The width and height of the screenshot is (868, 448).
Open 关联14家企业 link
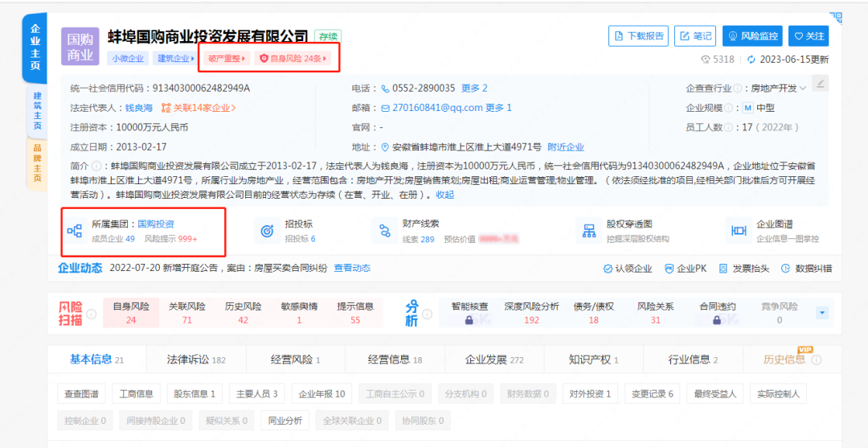pos(199,108)
